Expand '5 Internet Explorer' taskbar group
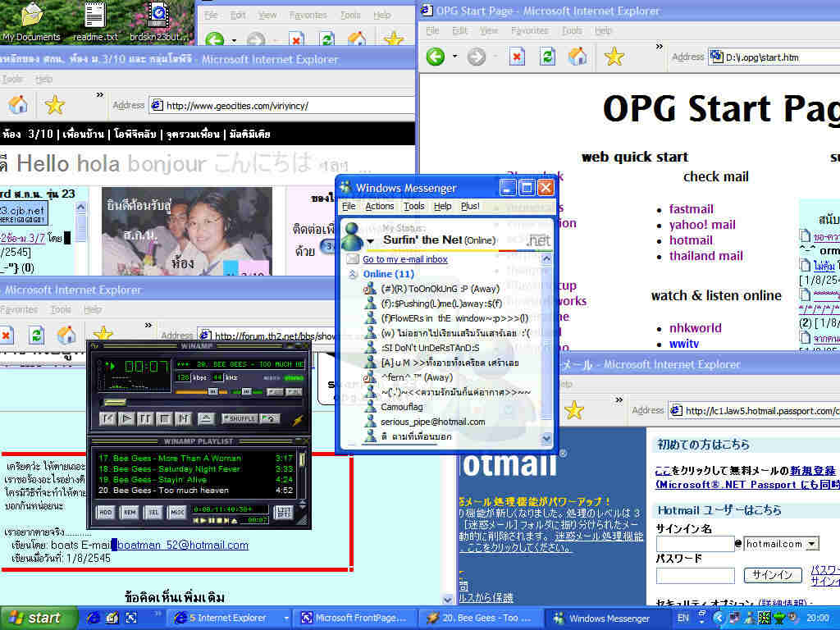 (286, 619)
